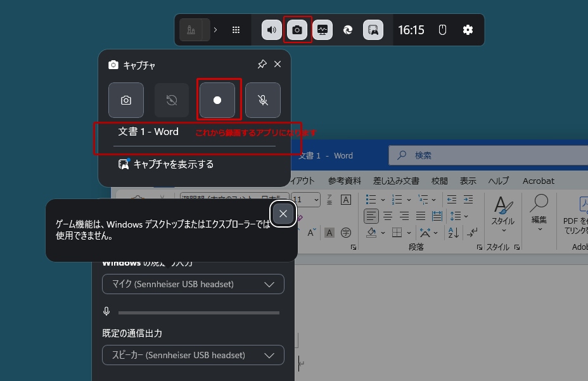
Task: Open the Game Bar audio widget
Action: click(271, 30)
